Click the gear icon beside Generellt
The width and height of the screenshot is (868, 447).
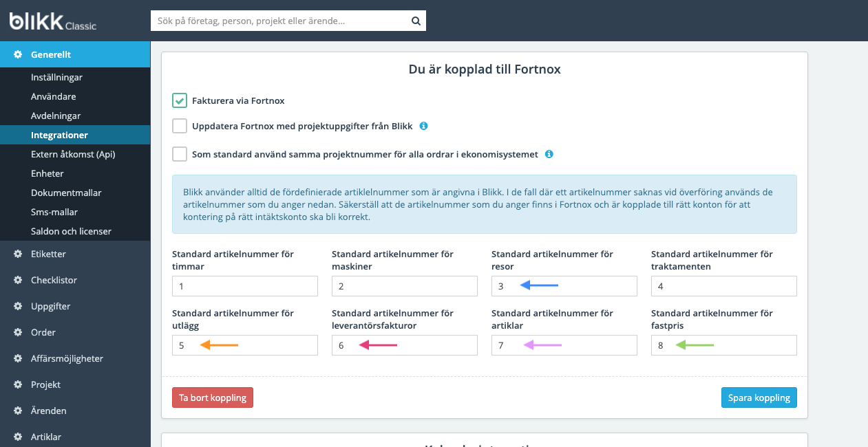coord(18,54)
